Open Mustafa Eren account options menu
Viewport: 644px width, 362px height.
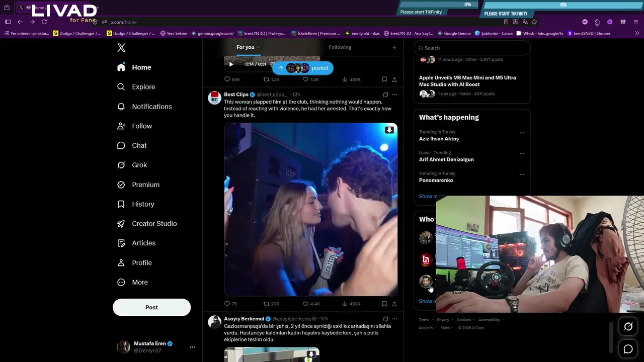(x=192, y=347)
